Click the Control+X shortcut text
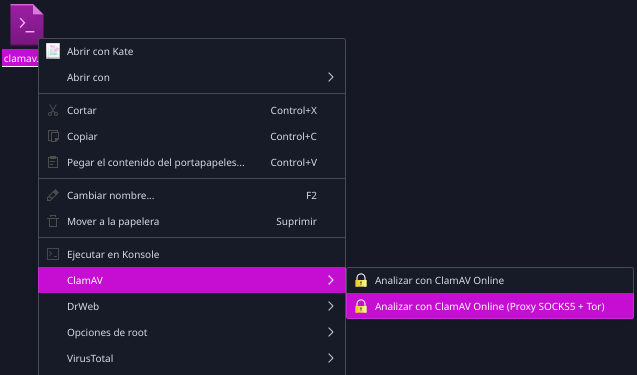Viewport: 637px width, 375px height. [x=293, y=110]
